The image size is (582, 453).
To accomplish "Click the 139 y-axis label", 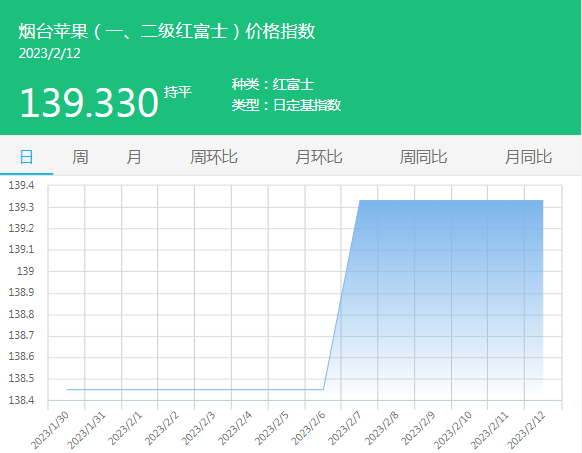I will pos(25,271).
